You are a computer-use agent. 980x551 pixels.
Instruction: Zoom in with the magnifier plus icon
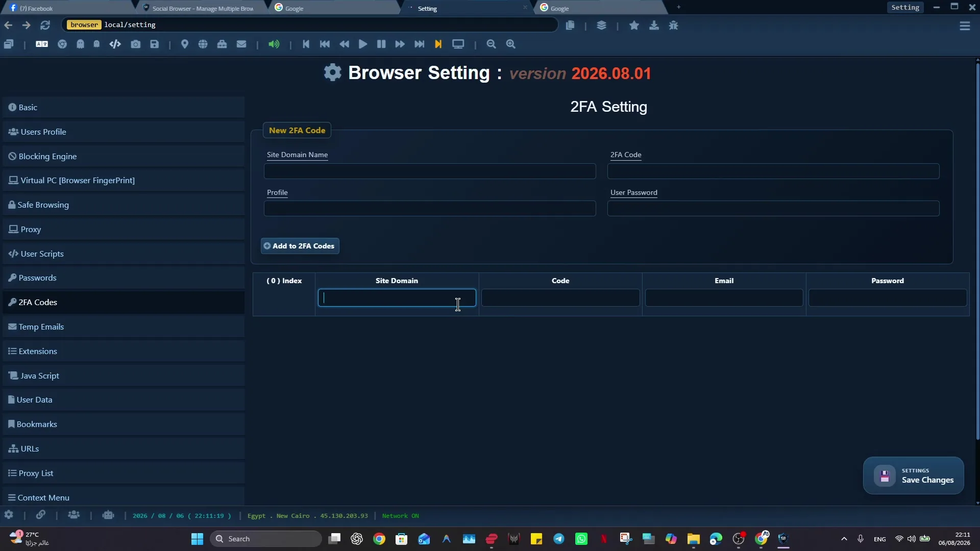(x=511, y=44)
